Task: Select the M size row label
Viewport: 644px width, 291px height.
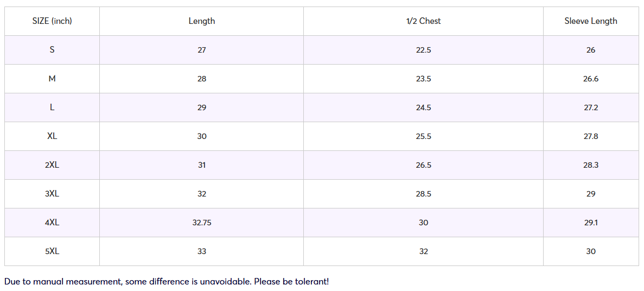Action: 52,79
